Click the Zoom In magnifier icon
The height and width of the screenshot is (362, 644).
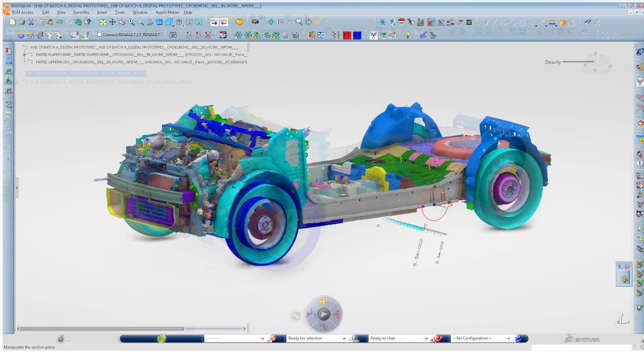131,22
